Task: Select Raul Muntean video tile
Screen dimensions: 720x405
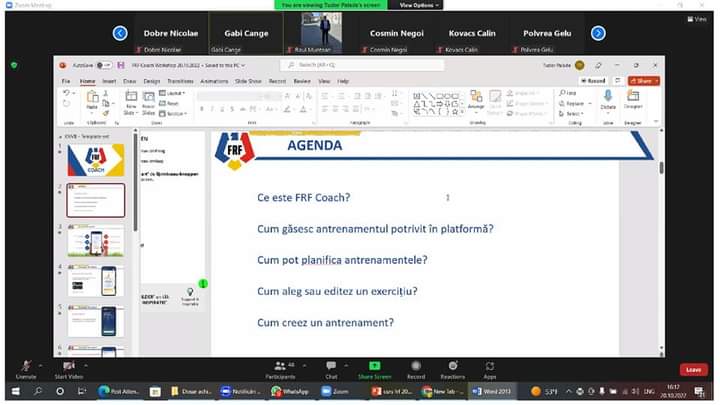Action: 321,34
